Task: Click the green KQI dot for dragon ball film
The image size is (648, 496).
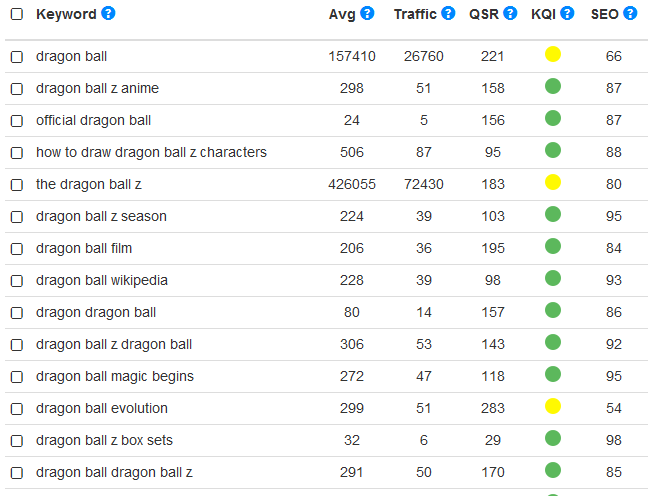Action: point(553,246)
